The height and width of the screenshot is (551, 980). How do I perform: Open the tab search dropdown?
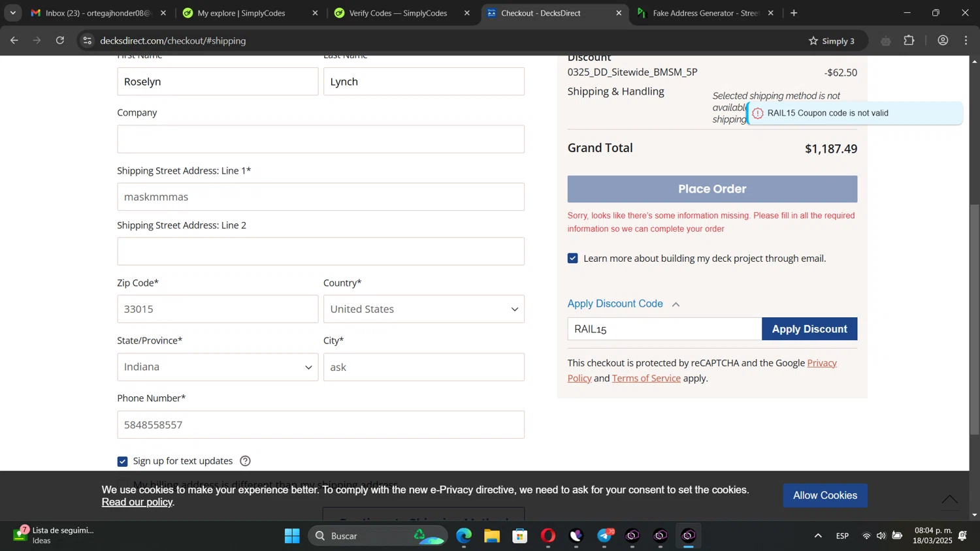pos(12,13)
